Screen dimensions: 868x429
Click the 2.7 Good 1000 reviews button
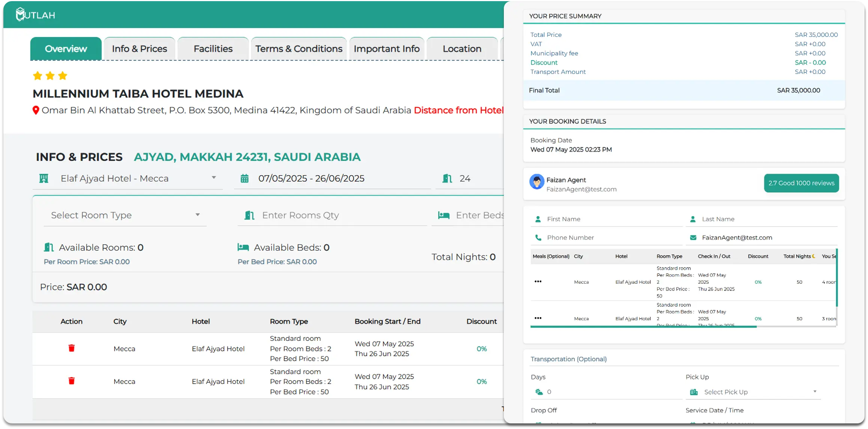click(x=802, y=183)
